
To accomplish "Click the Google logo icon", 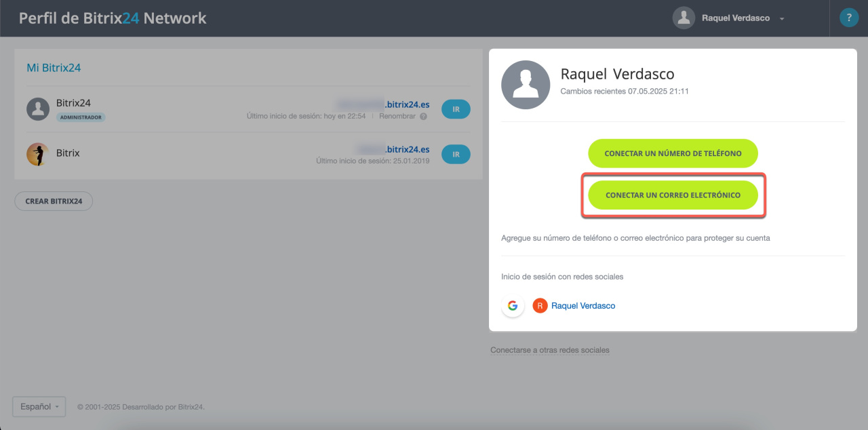I will point(513,306).
